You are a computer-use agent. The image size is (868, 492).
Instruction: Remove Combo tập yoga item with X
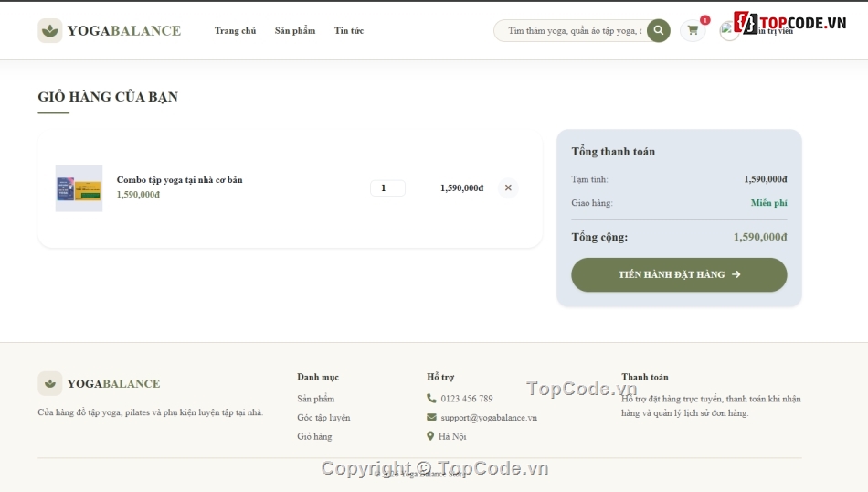pyautogui.click(x=508, y=187)
